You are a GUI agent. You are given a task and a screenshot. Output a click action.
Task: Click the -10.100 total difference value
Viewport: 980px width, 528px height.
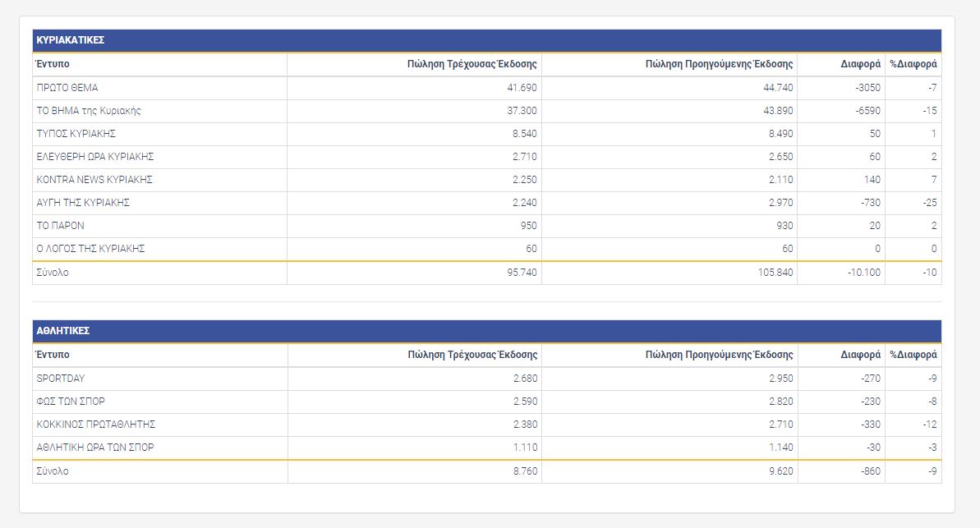pos(864,273)
